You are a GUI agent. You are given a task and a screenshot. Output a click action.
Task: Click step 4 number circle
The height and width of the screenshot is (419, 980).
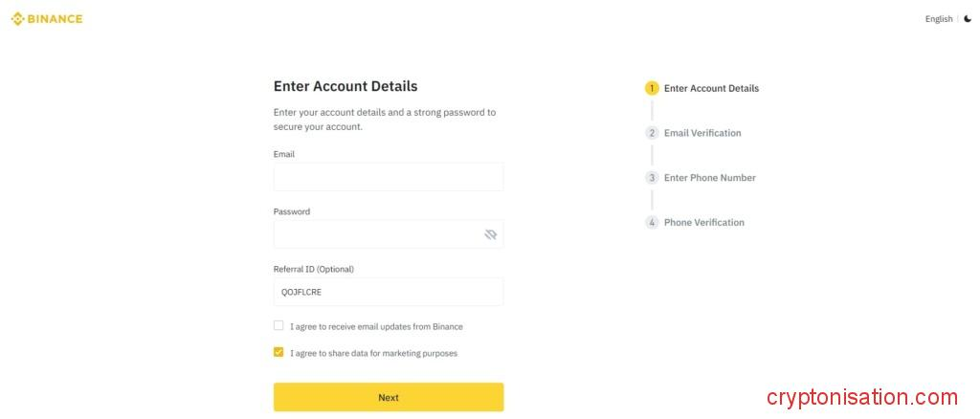pyautogui.click(x=652, y=223)
